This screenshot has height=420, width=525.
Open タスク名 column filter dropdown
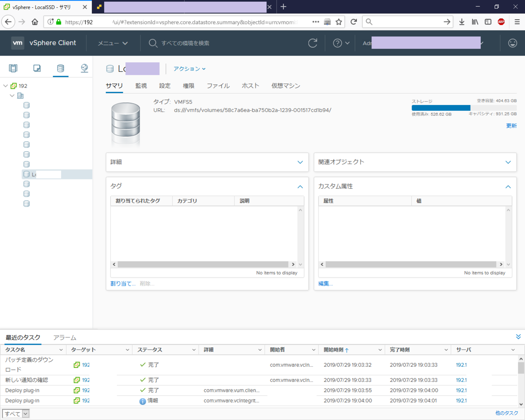point(60,350)
